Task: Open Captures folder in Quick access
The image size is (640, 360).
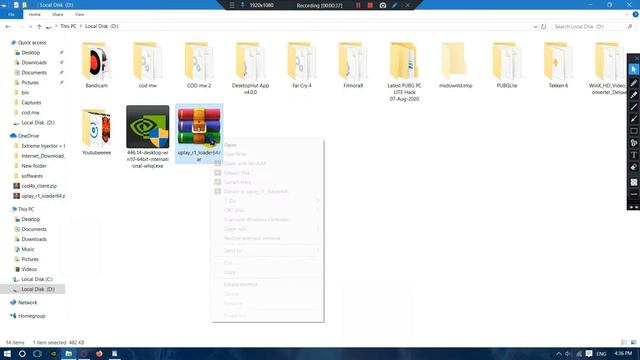Action: point(31,102)
